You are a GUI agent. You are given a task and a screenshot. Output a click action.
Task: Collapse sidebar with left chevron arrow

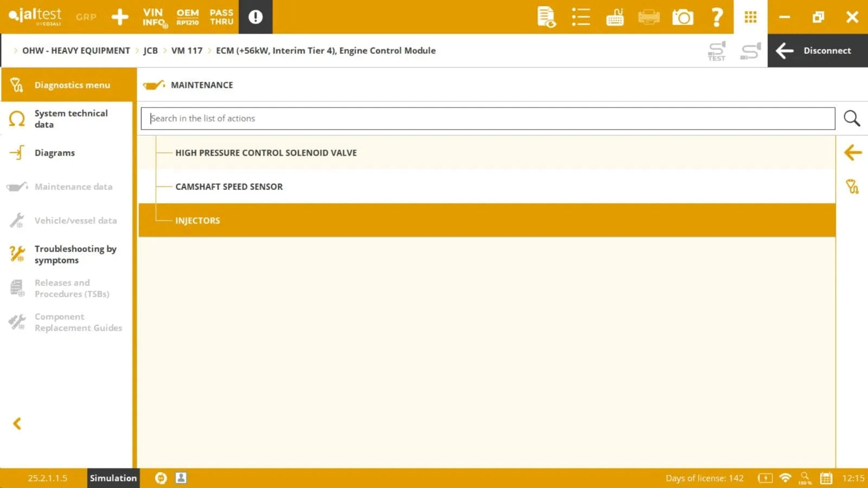[17, 423]
